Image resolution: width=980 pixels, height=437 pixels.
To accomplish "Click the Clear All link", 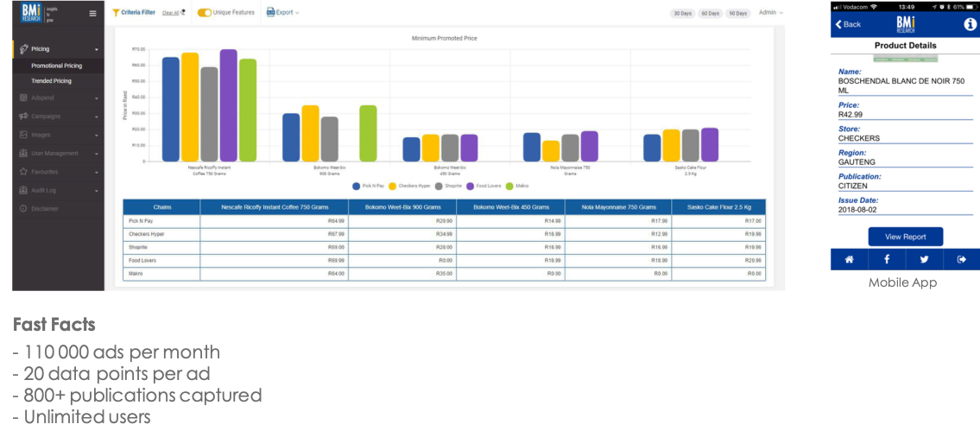I will (171, 12).
